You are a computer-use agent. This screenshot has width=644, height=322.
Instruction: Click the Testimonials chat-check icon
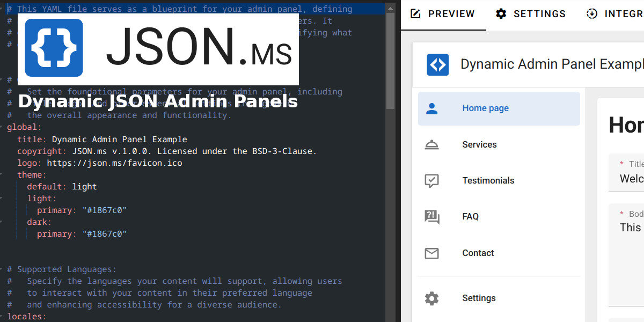tap(431, 181)
